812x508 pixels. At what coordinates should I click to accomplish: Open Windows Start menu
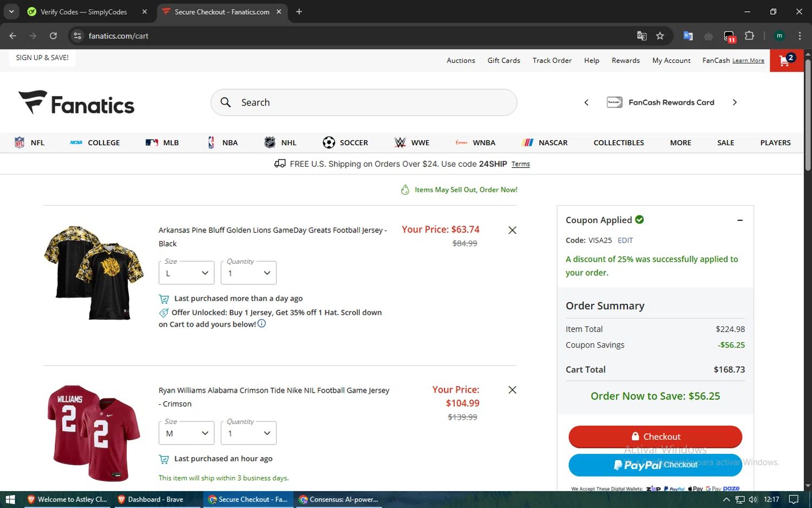click(x=10, y=499)
